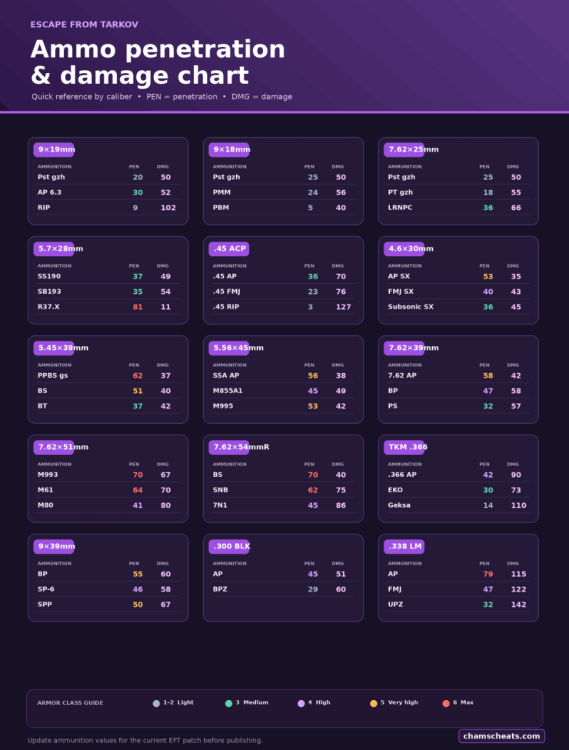Click the 9×18mm caliber badge

click(x=229, y=150)
